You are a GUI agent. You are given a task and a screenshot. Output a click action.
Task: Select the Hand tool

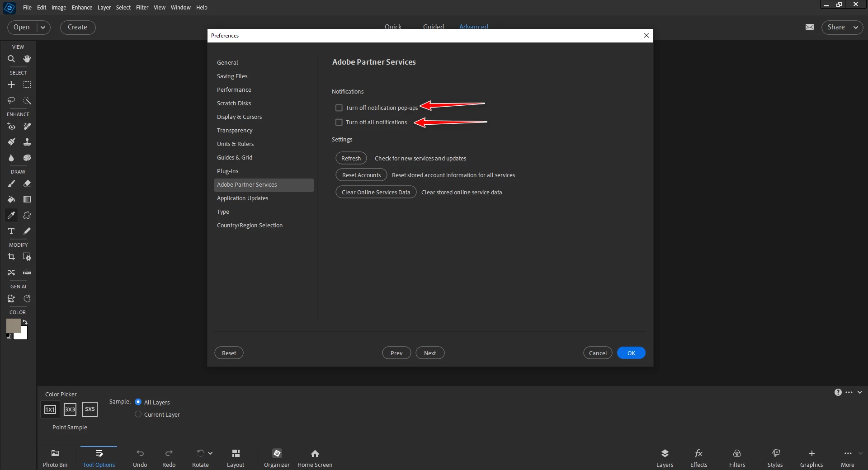coord(27,59)
